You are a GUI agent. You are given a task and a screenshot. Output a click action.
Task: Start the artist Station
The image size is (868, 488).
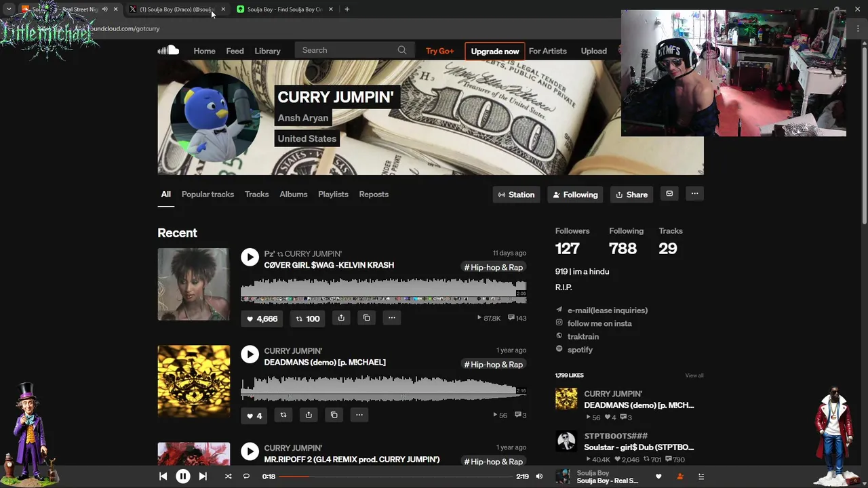pos(516,195)
